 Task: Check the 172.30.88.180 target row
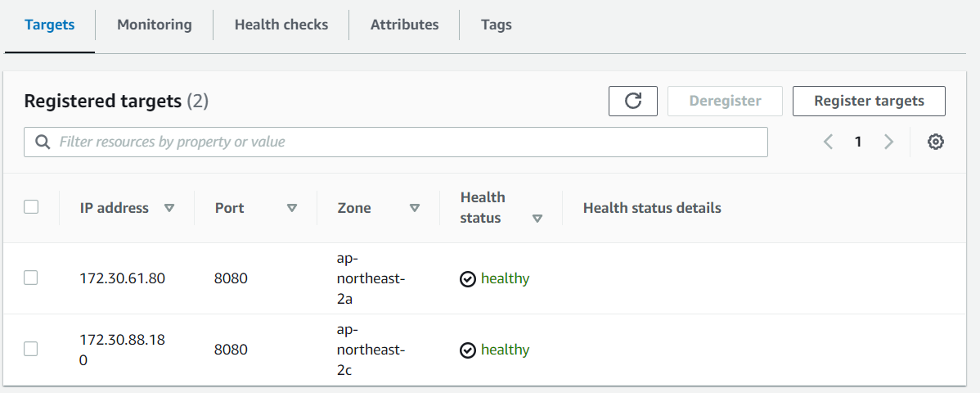click(x=31, y=350)
